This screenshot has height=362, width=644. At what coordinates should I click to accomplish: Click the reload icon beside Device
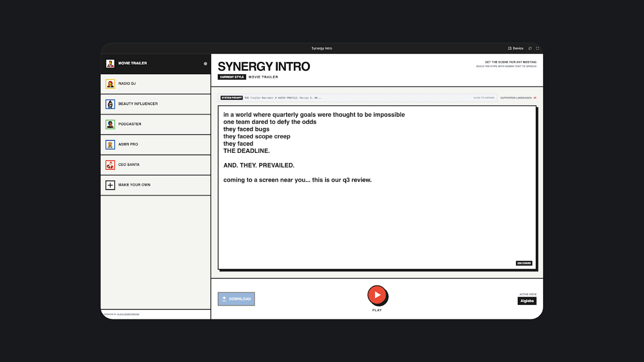(x=530, y=48)
